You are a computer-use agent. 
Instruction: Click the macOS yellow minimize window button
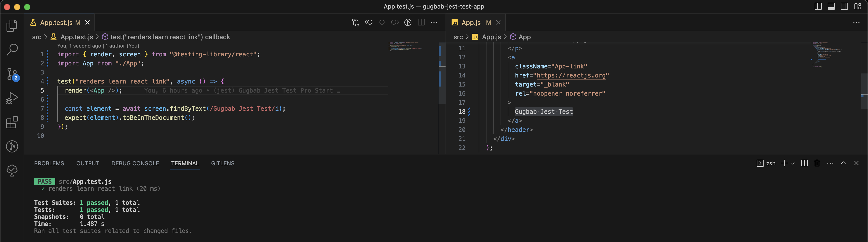click(x=17, y=7)
